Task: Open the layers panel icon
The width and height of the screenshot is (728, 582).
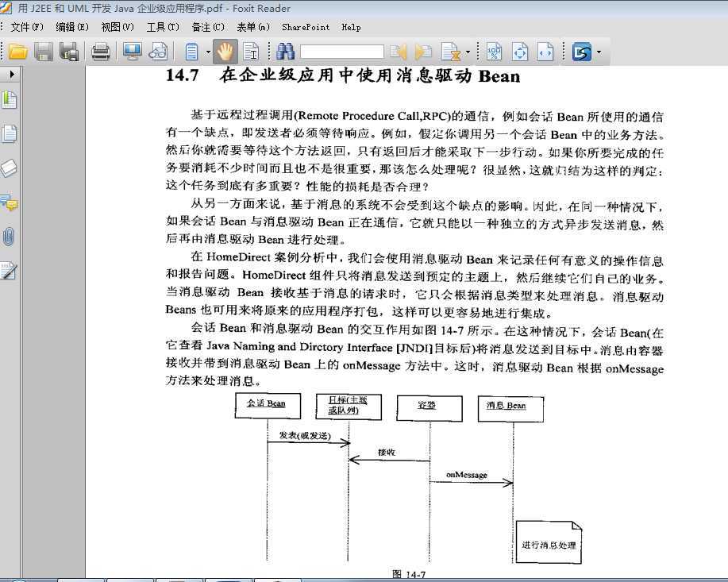Action: coord(10,168)
